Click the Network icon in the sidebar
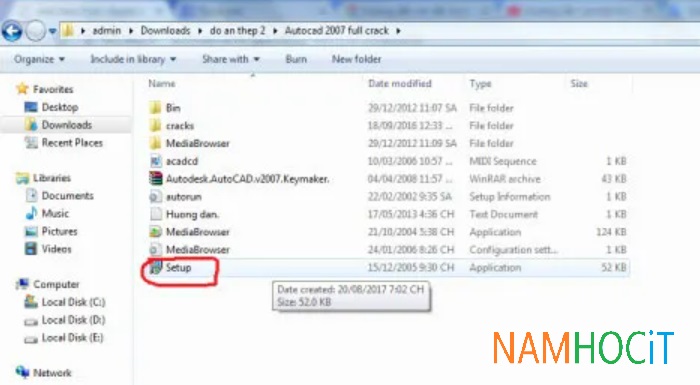Image resolution: width=700 pixels, height=385 pixels. tap(22, 372)
